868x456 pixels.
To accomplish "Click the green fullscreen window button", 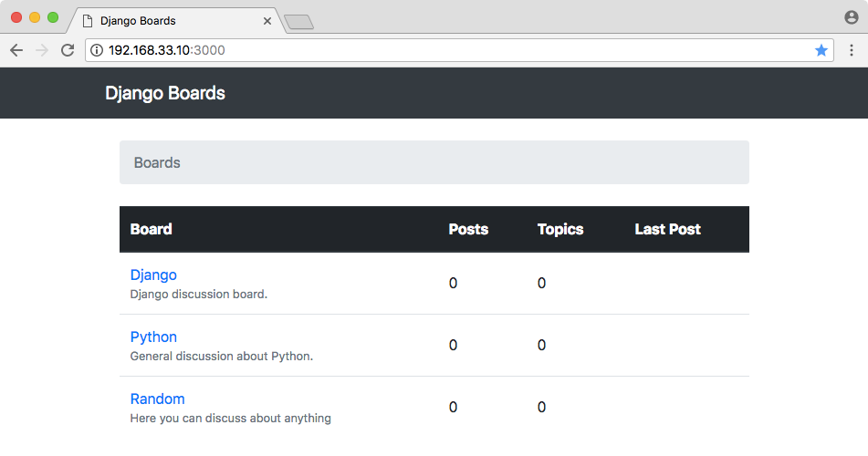I will click(x=53, y=17).
